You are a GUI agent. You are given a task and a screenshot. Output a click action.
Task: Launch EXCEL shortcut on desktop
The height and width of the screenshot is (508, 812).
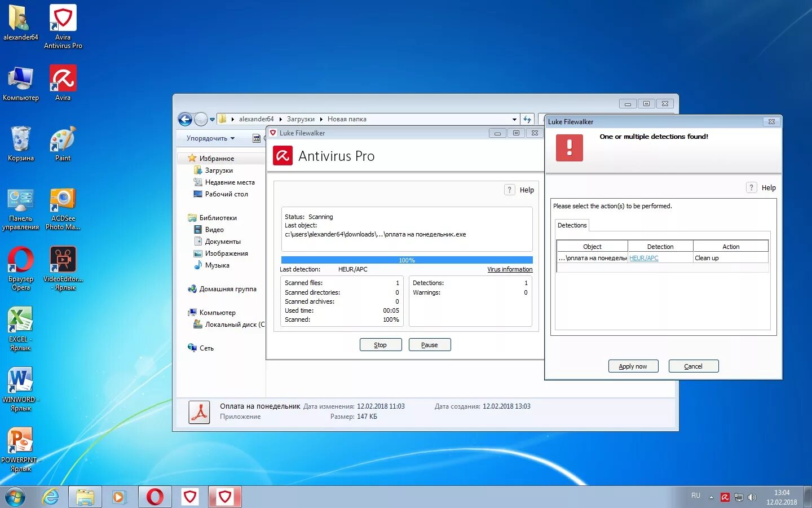tap(21, 329)
